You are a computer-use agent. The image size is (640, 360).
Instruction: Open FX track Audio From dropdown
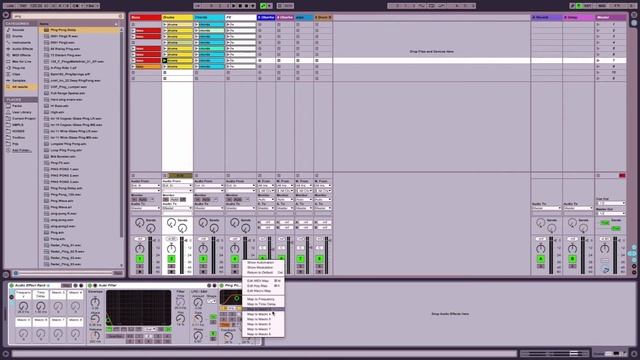click(240, 186)
